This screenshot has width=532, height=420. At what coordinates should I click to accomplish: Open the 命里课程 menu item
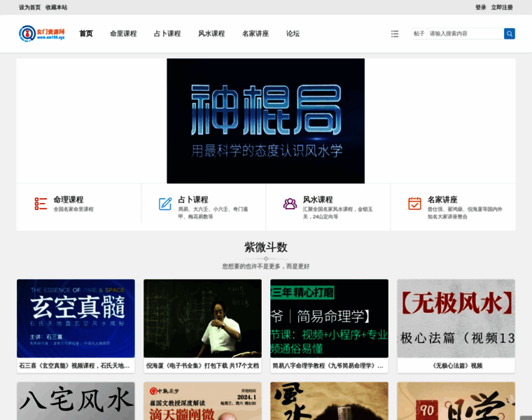(x=123, y=34)
